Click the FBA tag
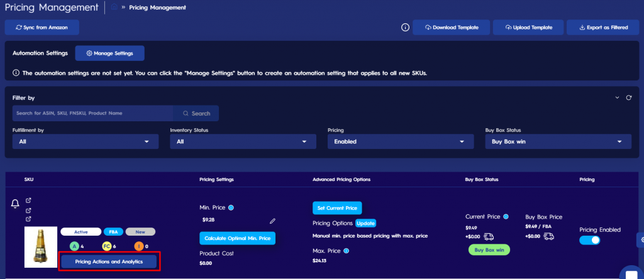Viewport: 644px width, 279px height. pos(113,232)
